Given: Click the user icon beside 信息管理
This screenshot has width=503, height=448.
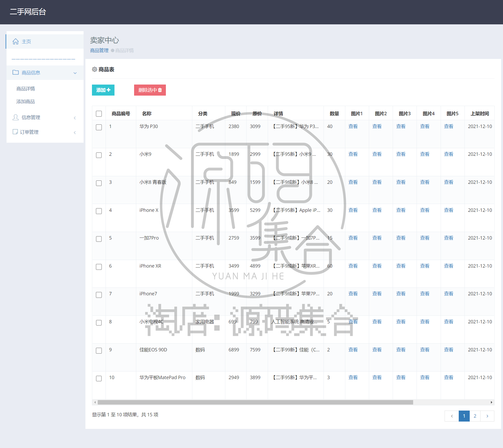Looking at the screenshot, I should coord(16,117).
